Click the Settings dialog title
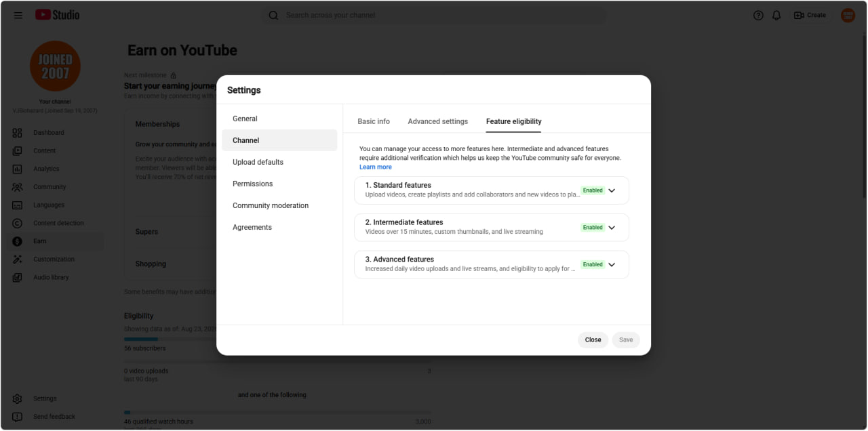 [x=244, y=90]
